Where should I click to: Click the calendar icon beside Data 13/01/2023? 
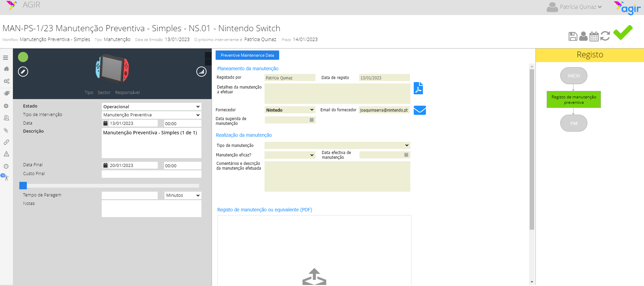tap(105, 123)
